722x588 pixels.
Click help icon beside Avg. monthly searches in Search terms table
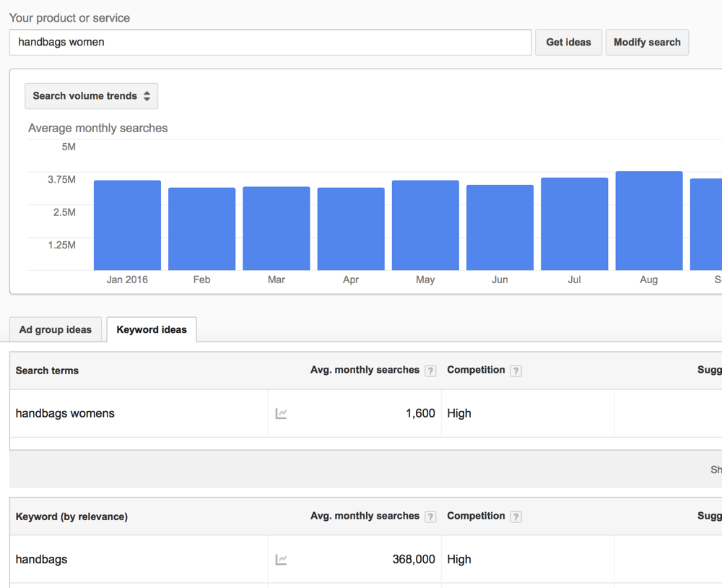(430, 371)
